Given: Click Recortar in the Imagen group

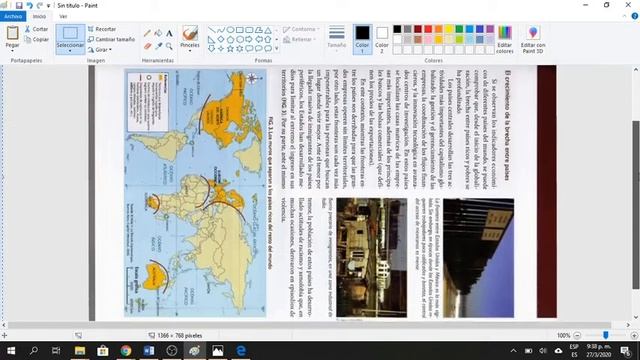Looking at the screenshot, I should (102, 29).
